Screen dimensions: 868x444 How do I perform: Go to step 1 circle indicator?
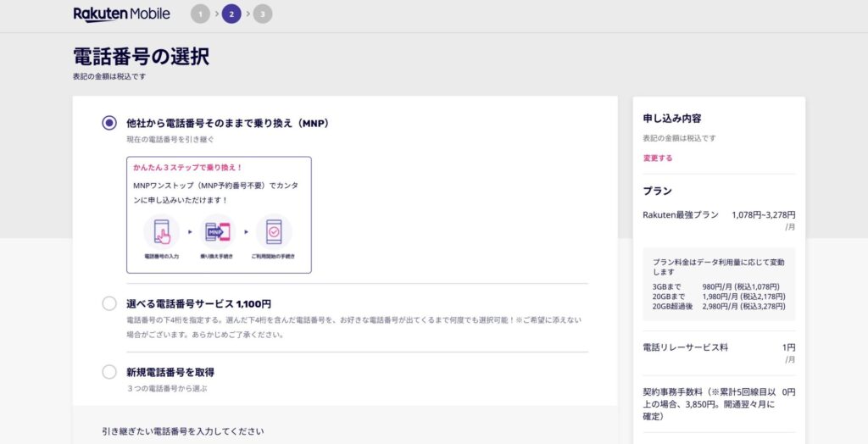click(200, 14)
